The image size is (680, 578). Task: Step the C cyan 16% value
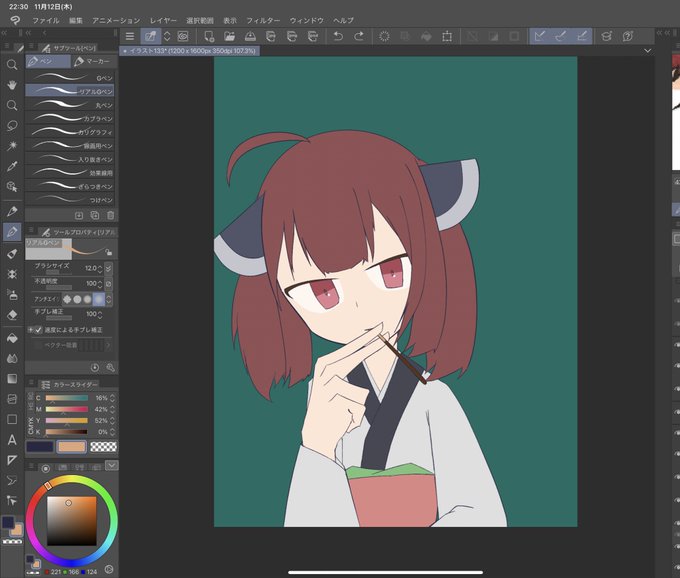coord(113,398)
